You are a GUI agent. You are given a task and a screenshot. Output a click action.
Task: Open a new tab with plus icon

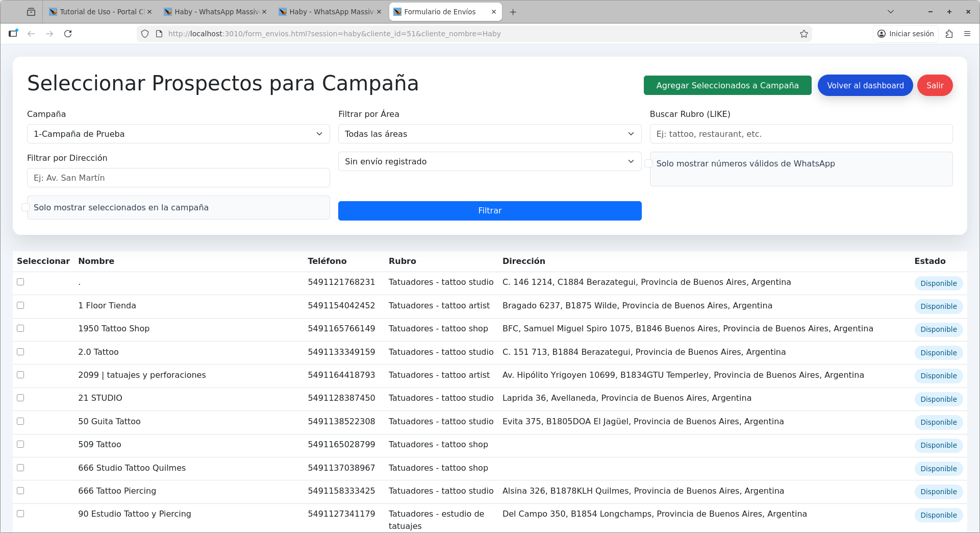[x=513, y=12]
